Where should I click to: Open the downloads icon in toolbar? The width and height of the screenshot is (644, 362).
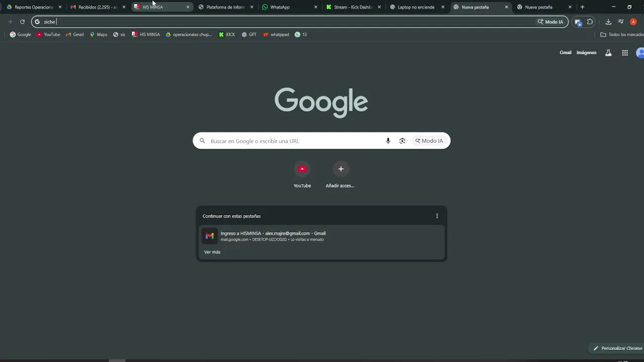(608, 22)
